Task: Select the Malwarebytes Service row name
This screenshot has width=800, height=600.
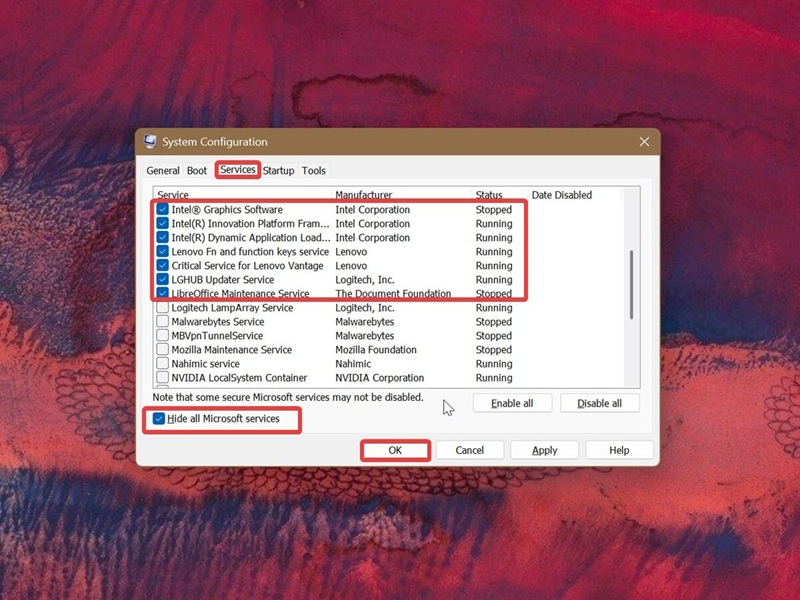Action: pyautogui.click(x=217, y=321)
